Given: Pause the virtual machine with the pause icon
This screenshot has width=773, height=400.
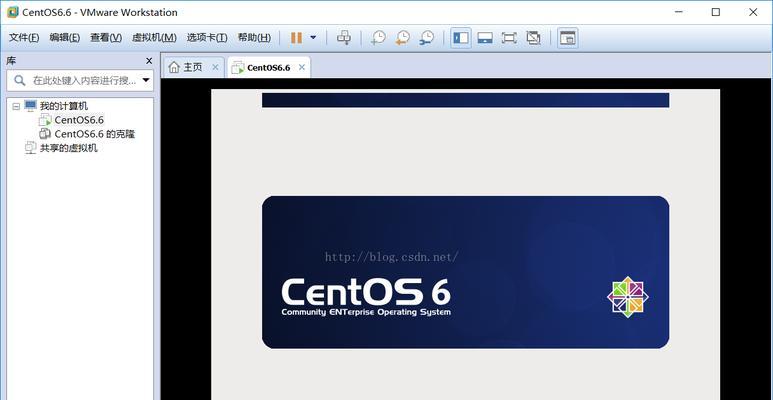Looking at the screenshot, I should (x=296, y=38).
